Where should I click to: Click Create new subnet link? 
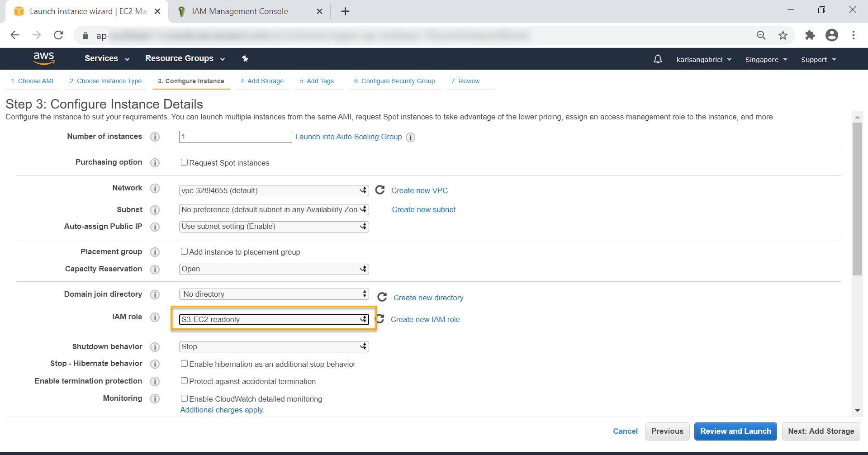coord(424,209)
